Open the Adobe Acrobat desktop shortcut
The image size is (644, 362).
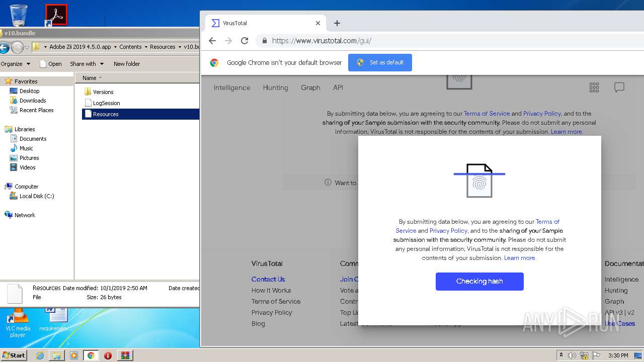56,15
